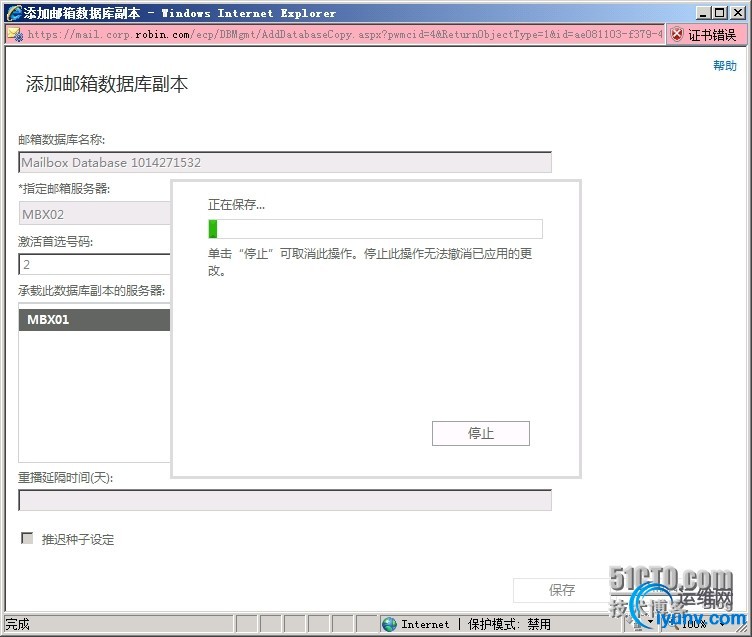Click the 保存 button

(562, 590)
